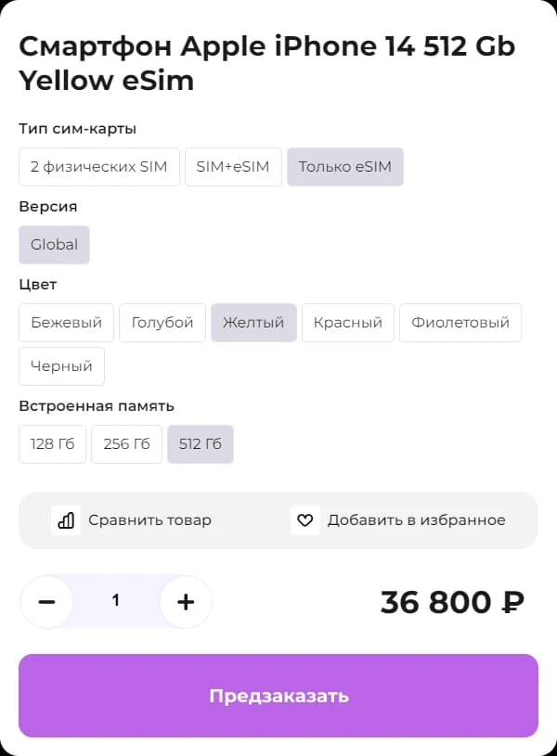Viewport: 557px width, 756px height.
Task: Choose Бежевый color option
Action: 66,323
